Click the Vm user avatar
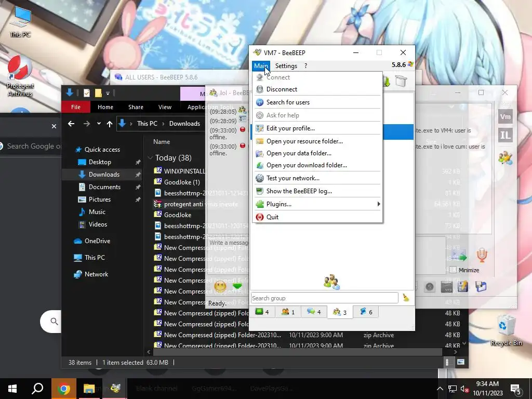532x399 pixels. (505, 117)
